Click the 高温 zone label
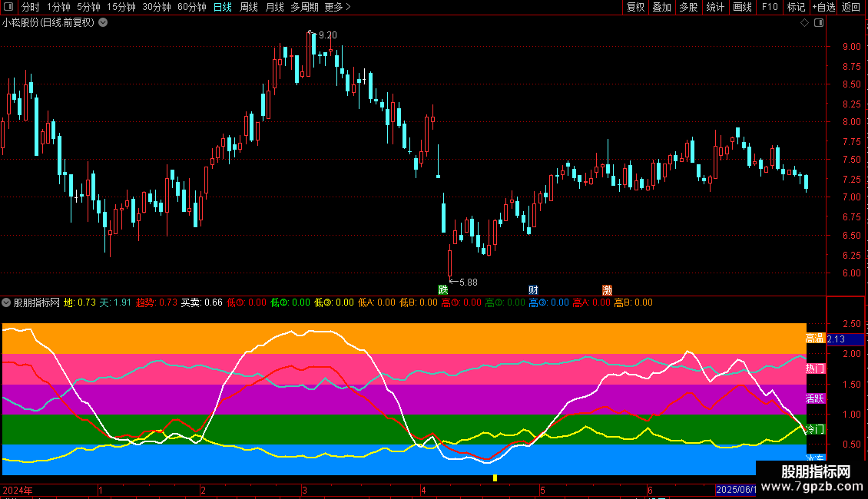Screen dimensions: 868x499 815,338
